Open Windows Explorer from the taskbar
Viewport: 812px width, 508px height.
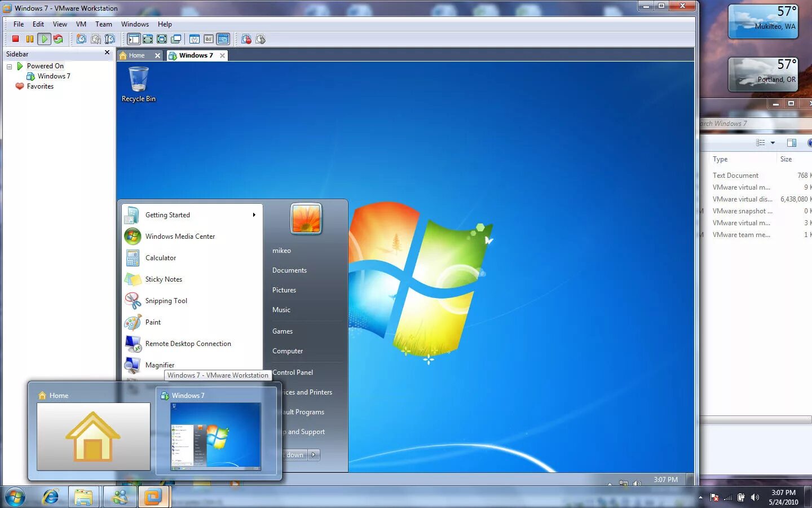(83, 497)
